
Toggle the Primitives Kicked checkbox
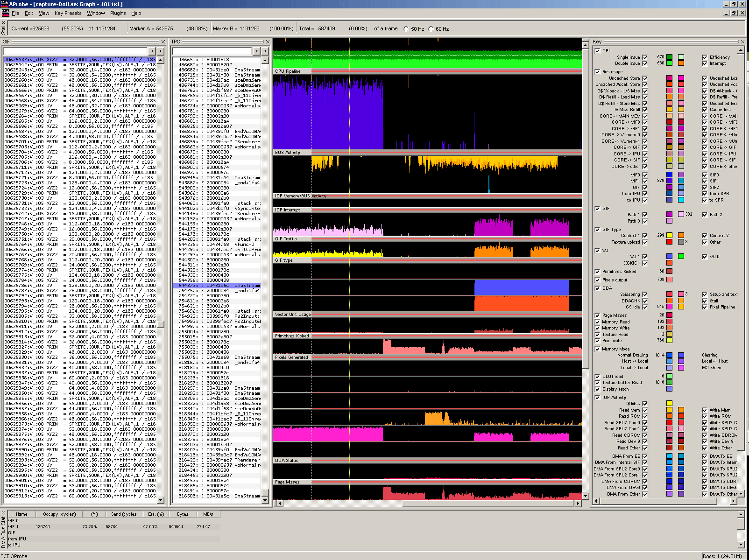point(597,272)
